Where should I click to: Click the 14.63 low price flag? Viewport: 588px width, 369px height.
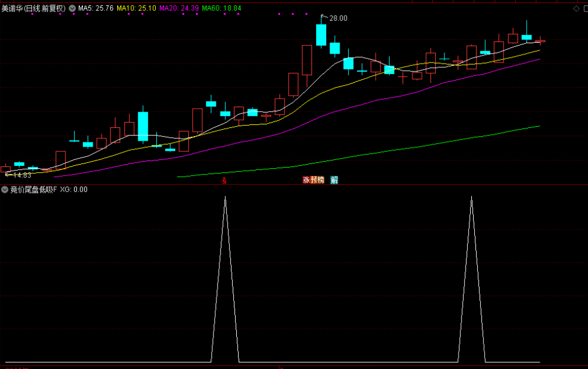(x=20, y=175)
